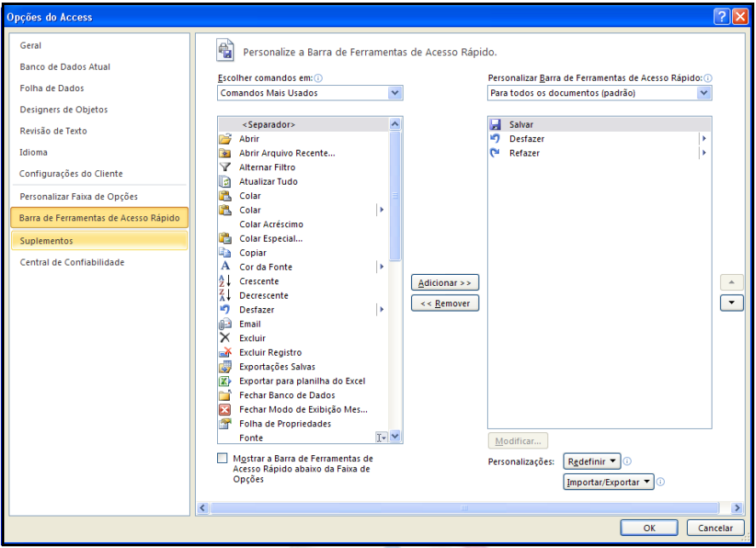The width and height of the screenshot is (756, 548).
Task: Click the move down arrow button
Action: [x=731, y=303]
